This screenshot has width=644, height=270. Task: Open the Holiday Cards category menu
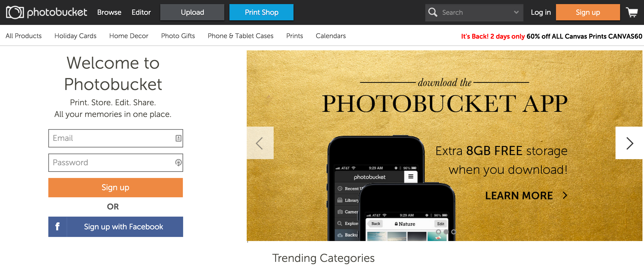click(x=75, y=36)
